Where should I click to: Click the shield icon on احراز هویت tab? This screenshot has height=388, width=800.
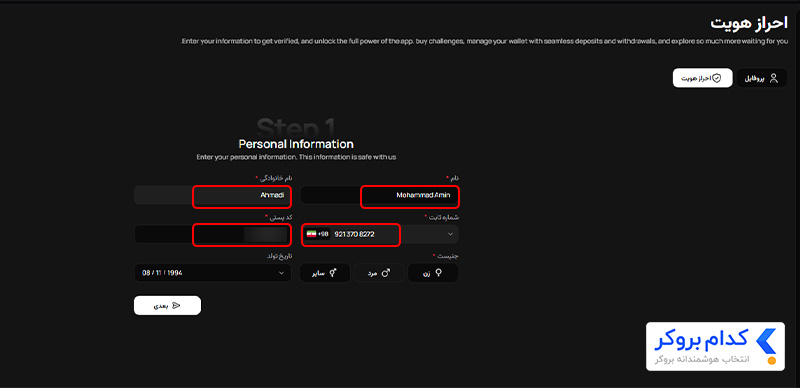click(x=716, y=78)
